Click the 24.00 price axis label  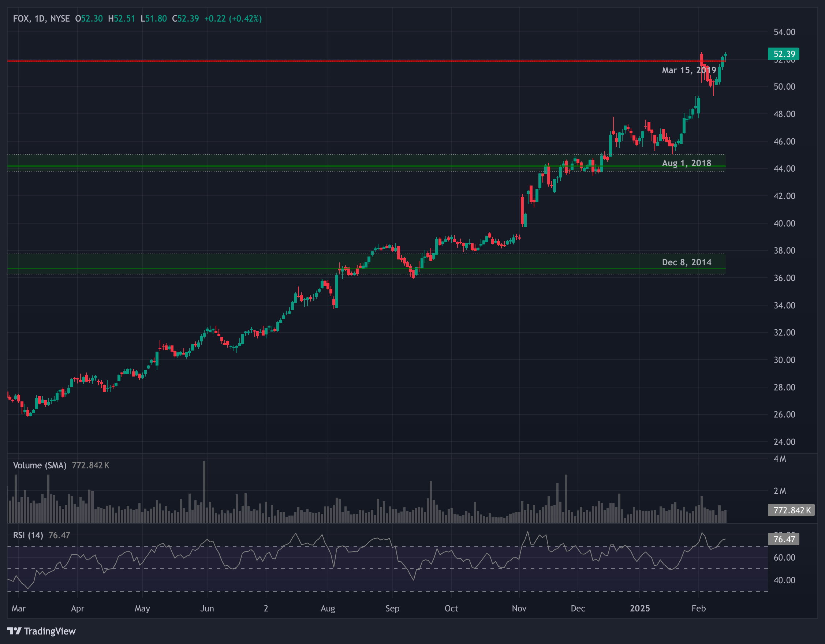click(x=784, y=442)
